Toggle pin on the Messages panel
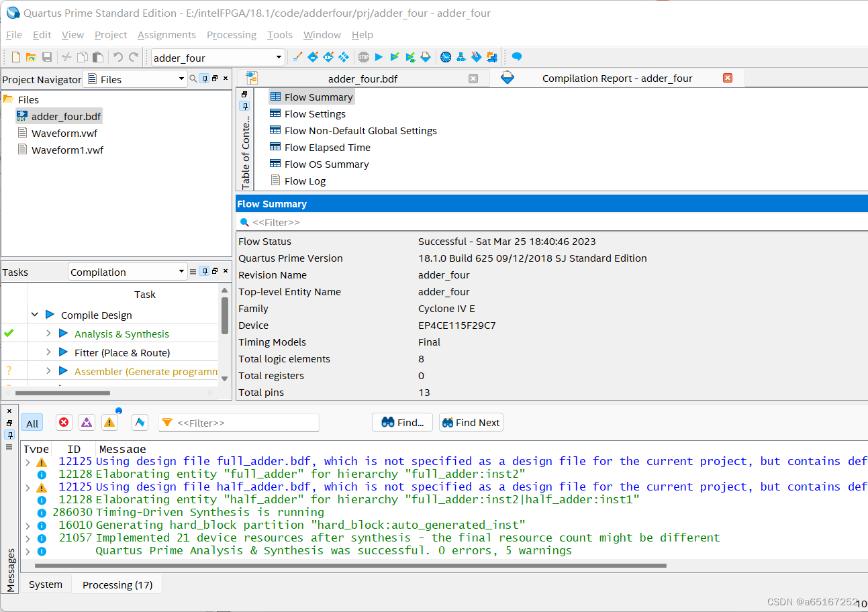Image resolution: width=868 pixels, height=612 pixels. pos(9,434)
